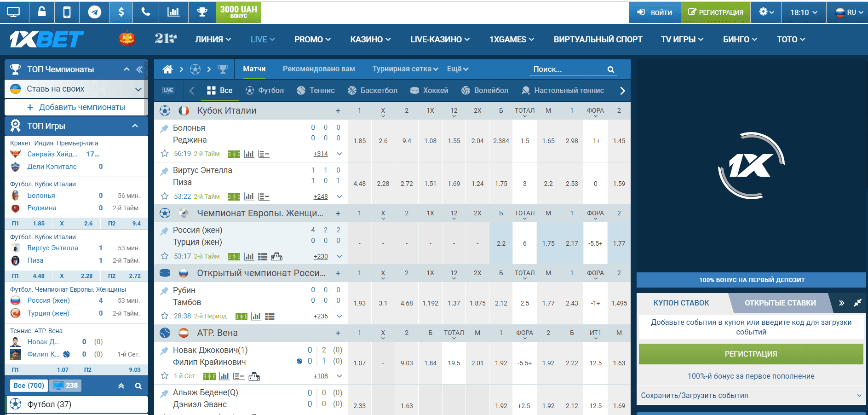This screenshot has height=415, width=868.
Task: Click the Поиск search field
Action: (x=569, y=69)
